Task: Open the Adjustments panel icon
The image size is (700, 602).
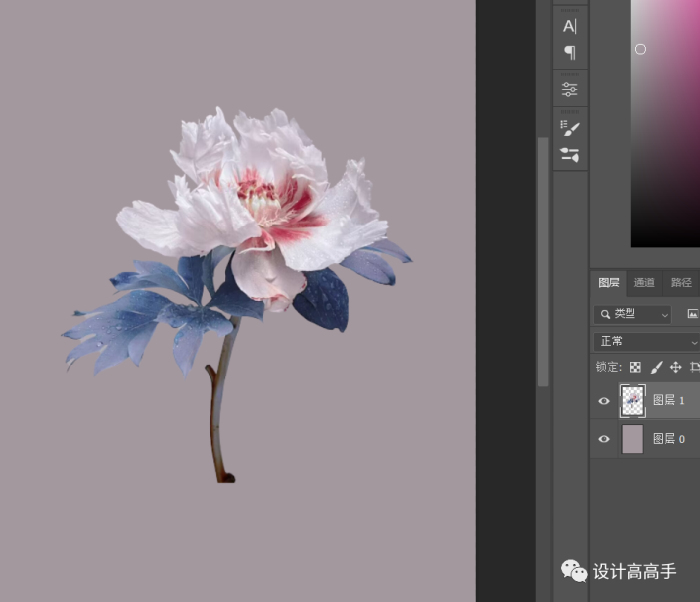Action: (570, 89)
